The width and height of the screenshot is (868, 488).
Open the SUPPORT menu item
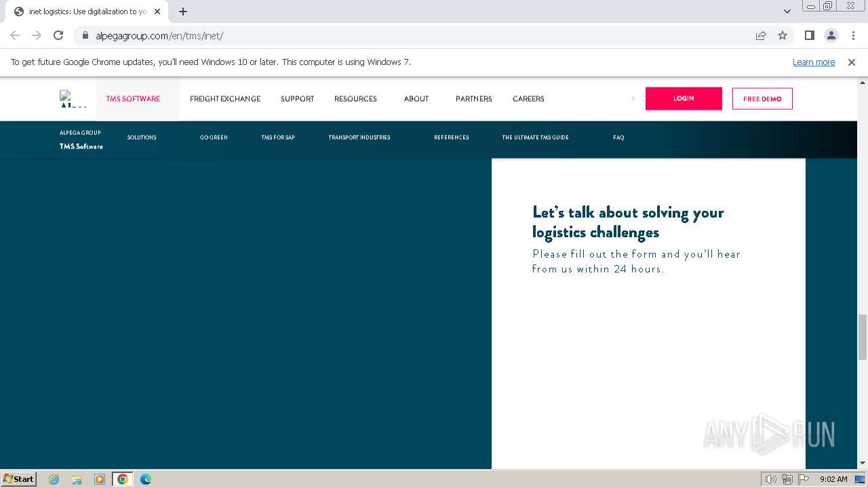point(297,99)
